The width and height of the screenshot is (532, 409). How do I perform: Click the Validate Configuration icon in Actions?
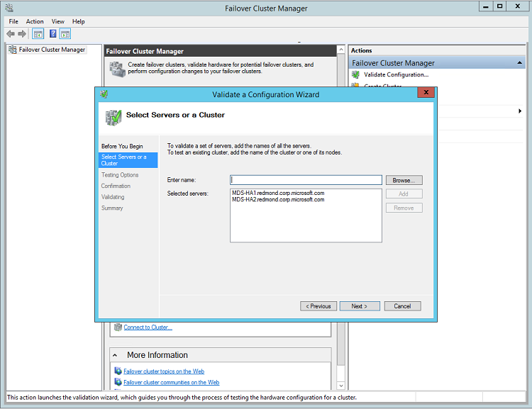pyautogui.click(x=355, y=74)
